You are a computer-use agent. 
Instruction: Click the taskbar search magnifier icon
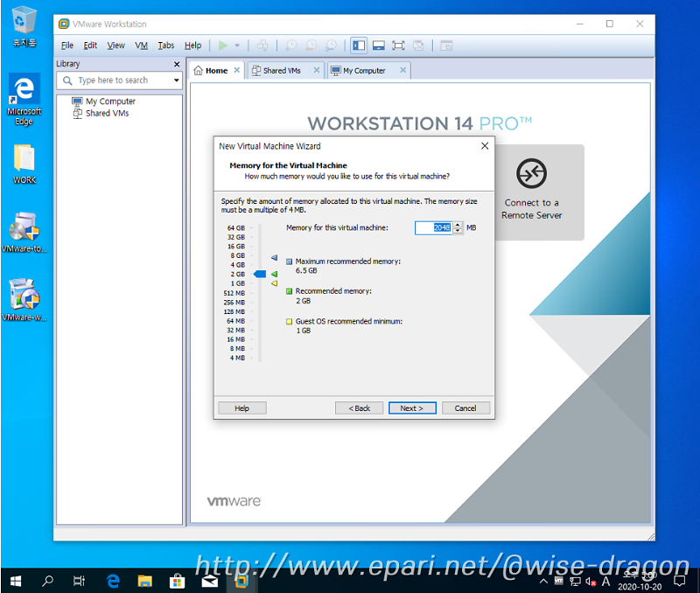pyautogui.click(x=47, y=581)
